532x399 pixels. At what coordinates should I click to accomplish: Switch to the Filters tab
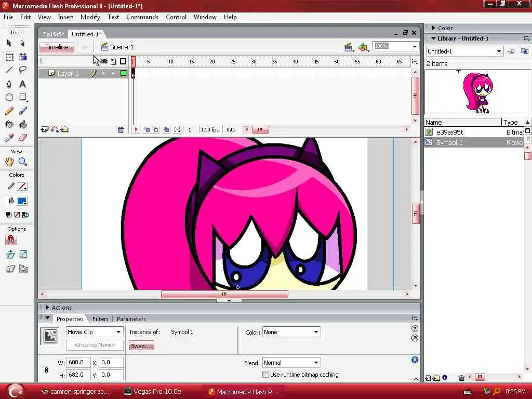coord(100,319)
